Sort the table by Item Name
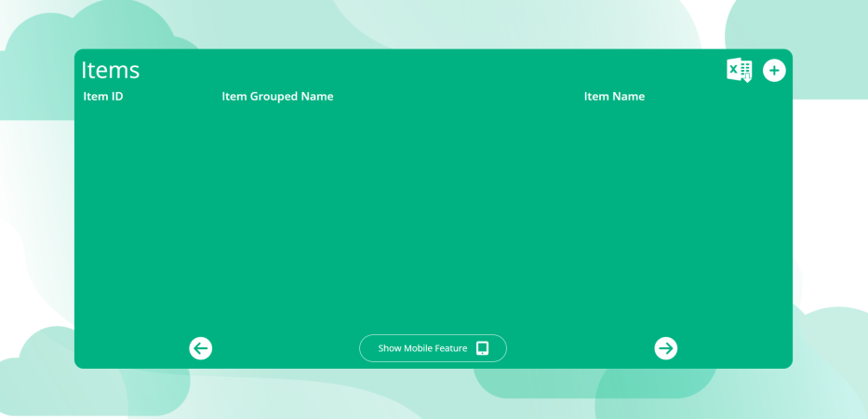 [614, 97]
